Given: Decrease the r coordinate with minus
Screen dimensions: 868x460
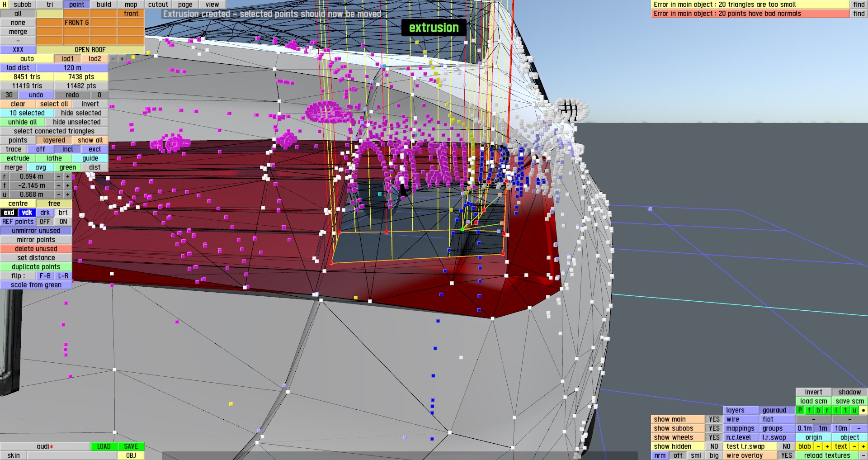Looking at the screenshot, I should tap(59, 176).
